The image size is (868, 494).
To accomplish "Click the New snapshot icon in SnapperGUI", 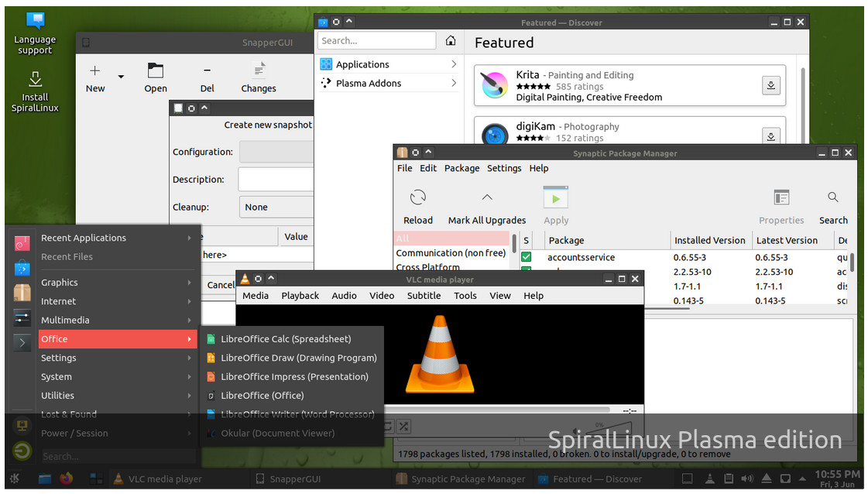I will pos(94,71).
